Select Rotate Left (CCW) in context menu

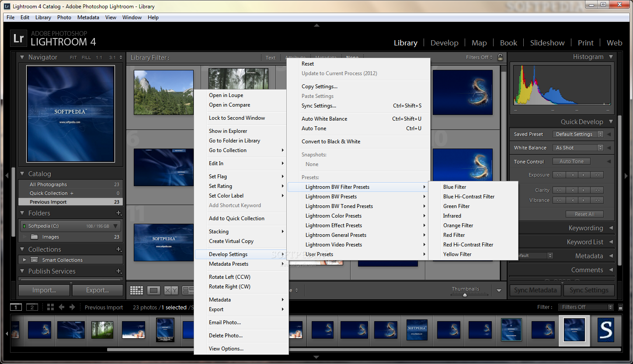tap(241, 277)
